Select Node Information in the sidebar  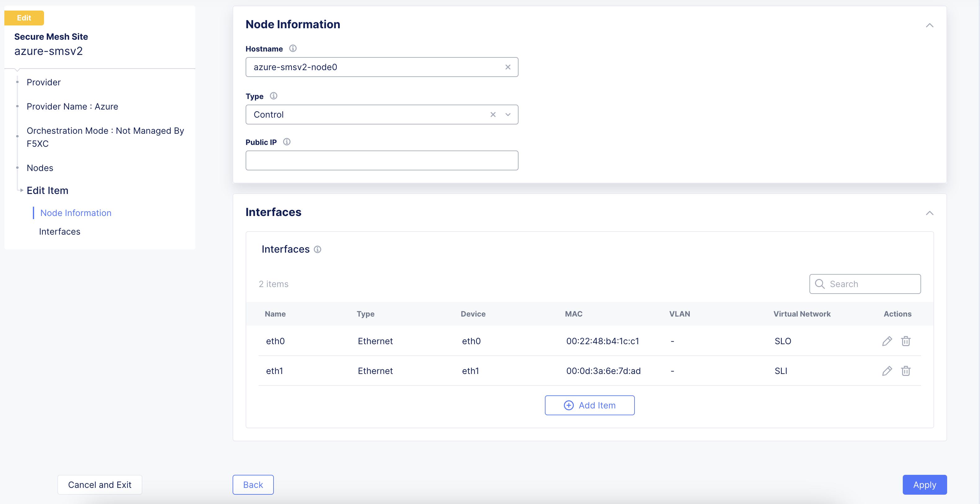[x=75, y=213]
